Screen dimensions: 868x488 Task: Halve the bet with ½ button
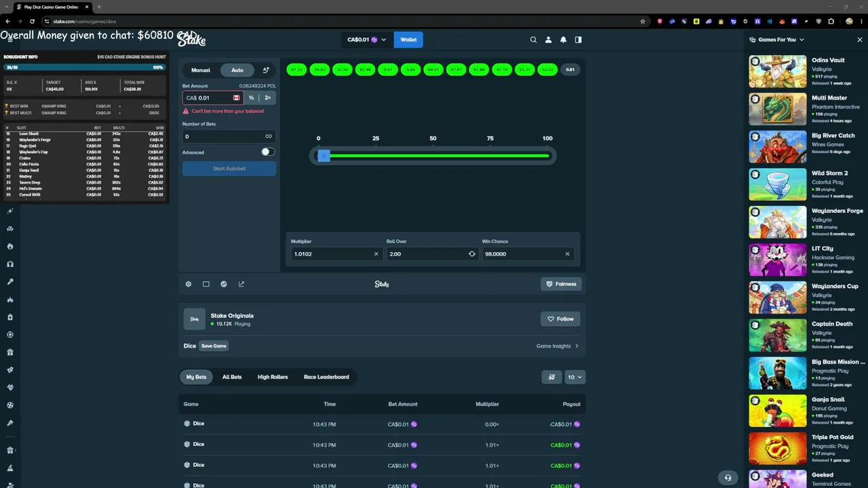pyautogui.click(x=252, y=98)
